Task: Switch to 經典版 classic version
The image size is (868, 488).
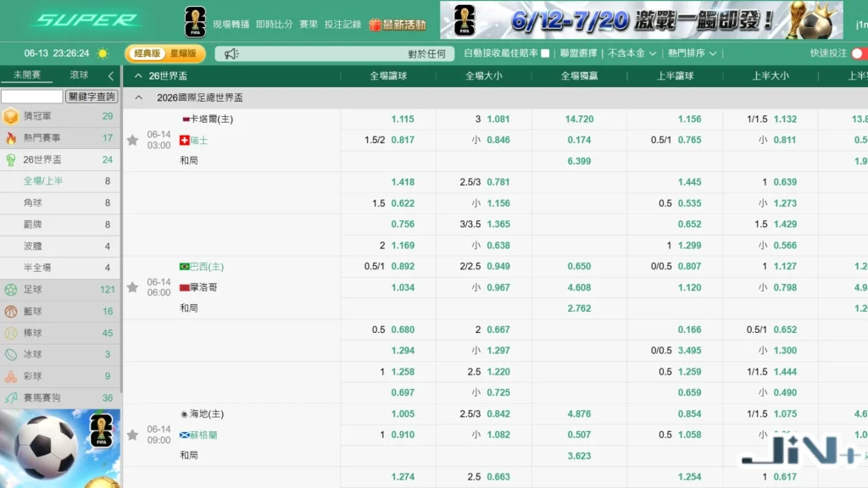Action: coord(147,53)
